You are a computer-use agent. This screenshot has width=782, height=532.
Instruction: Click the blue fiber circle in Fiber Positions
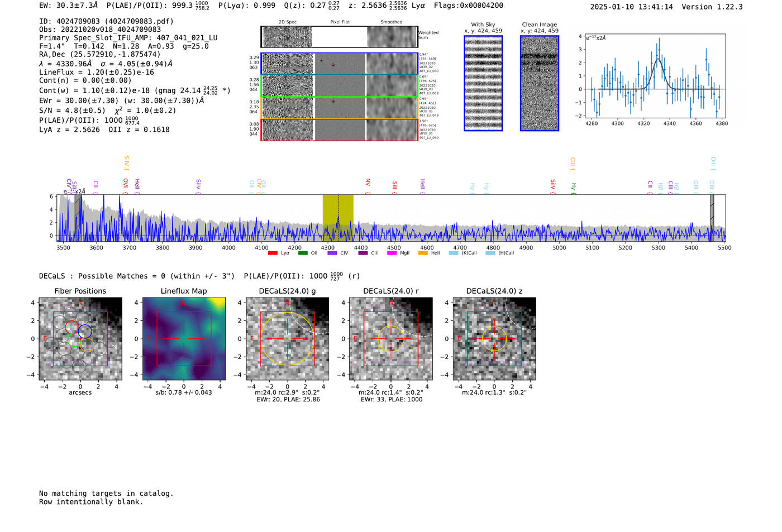click(x=85, y=331)
